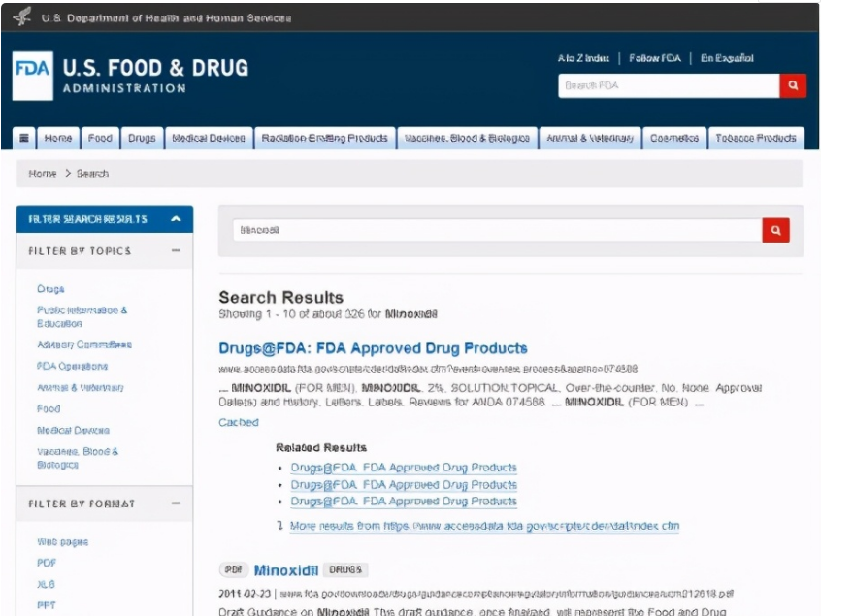Select the Cosmetics navigation tab

click(x=674, y=138)
